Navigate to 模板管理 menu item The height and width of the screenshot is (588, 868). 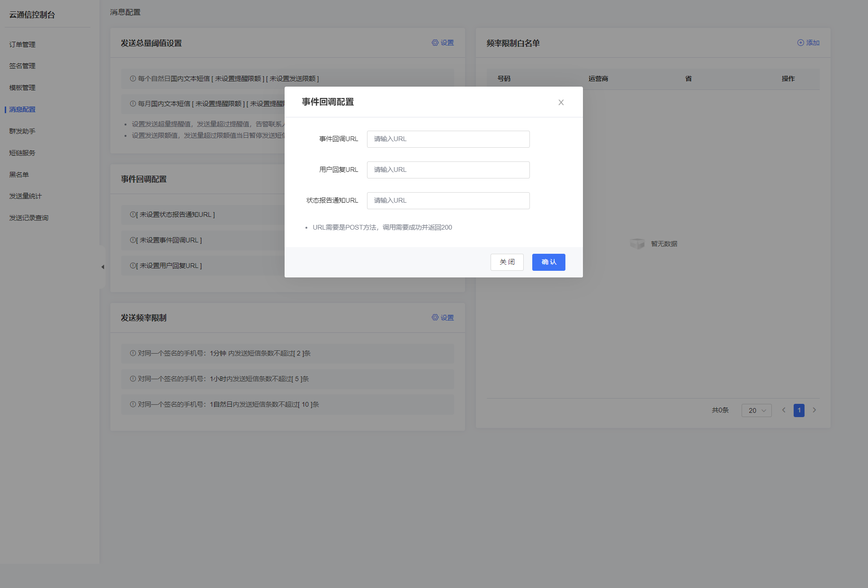[x=22, y=88]
